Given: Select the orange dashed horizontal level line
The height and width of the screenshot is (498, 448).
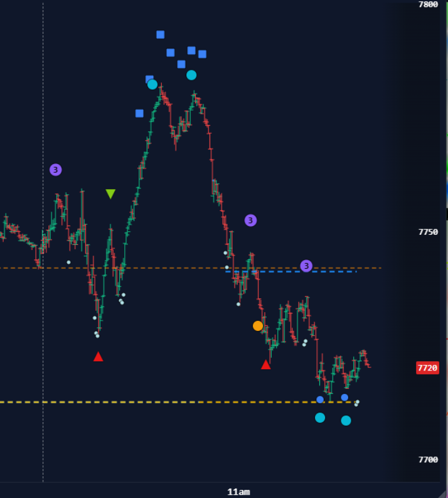Looking at the screenshot, I should click(190, 268).
